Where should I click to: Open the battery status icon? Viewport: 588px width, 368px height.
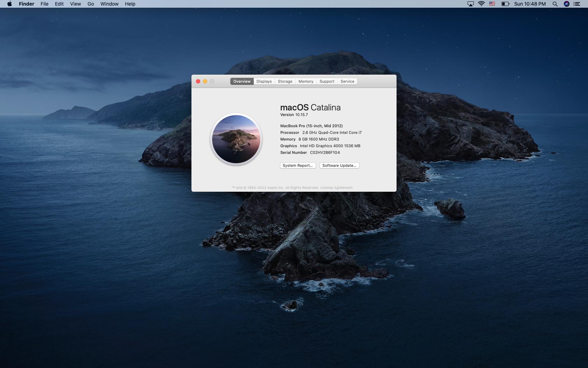(x=505, y=4)
